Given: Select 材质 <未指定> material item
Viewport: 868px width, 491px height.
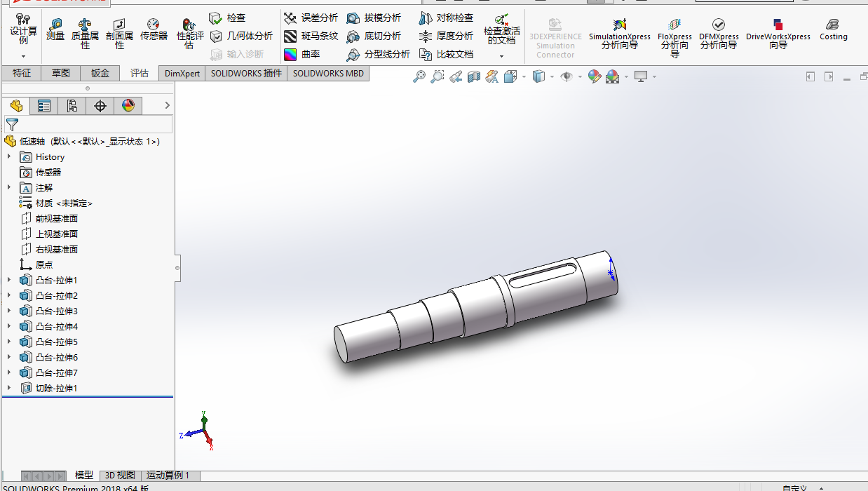Looking at the screenshot, I should point(57,203).
